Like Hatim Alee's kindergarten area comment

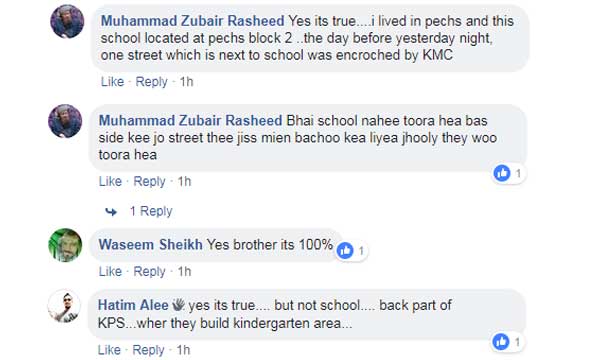(x=109, y=350)
